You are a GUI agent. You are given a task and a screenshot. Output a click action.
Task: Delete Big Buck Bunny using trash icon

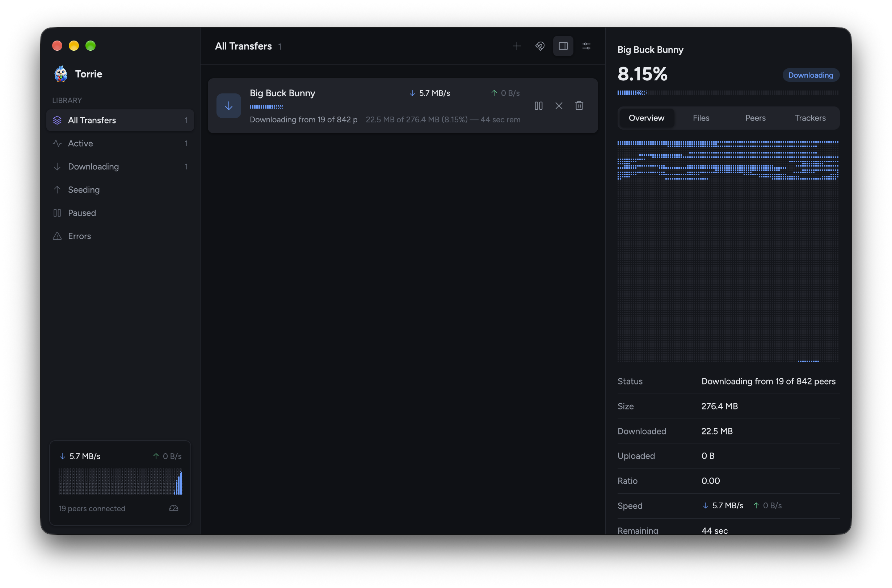point(579,106)
